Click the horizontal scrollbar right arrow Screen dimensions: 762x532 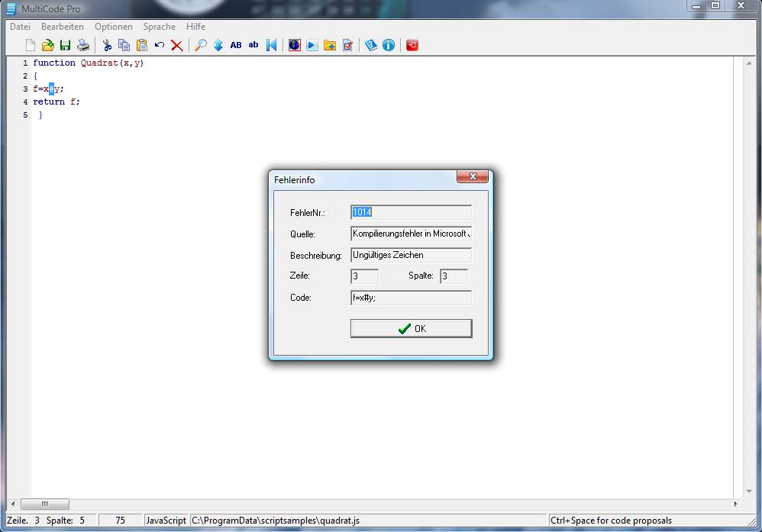coord(735,504)
